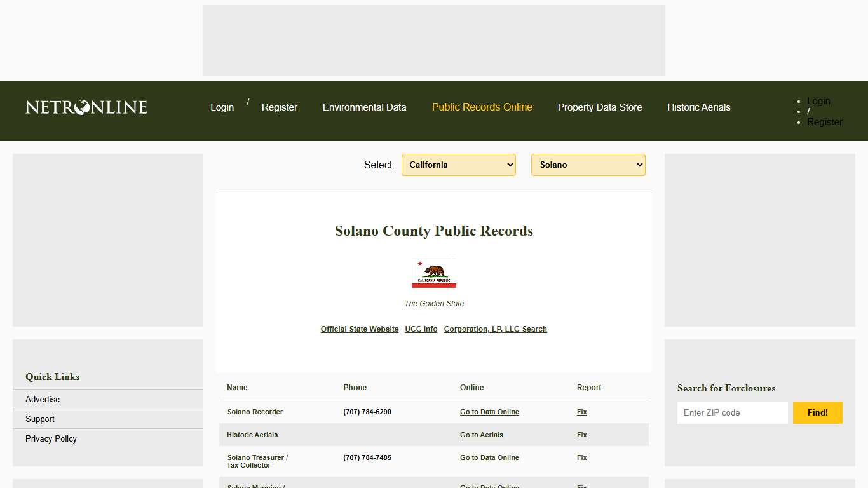The height and width of the screenshot is (488, 868).
Task: Open UCC Info for California
Action: point(421,329)
